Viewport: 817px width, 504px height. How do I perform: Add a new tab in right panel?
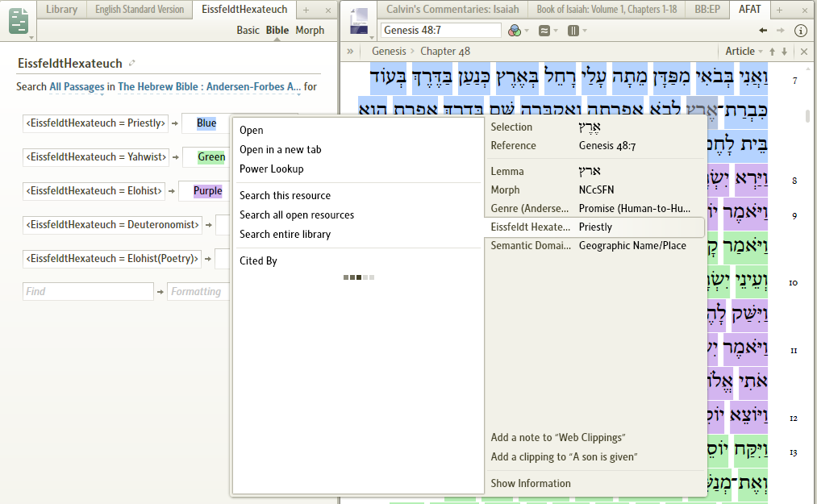coord(779,10)
